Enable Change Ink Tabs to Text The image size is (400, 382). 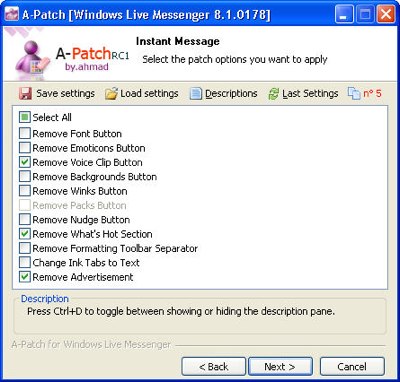point(25,263)
